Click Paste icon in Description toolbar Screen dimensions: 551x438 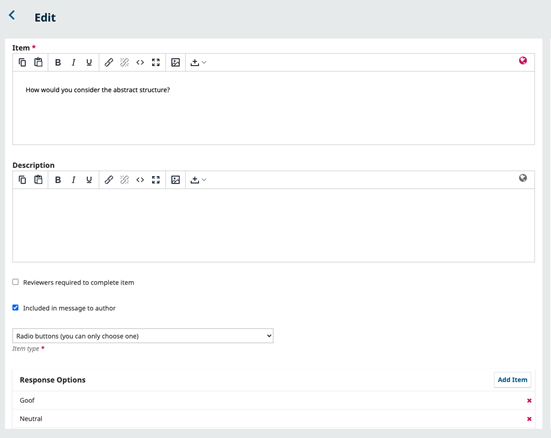coord(38,180)
